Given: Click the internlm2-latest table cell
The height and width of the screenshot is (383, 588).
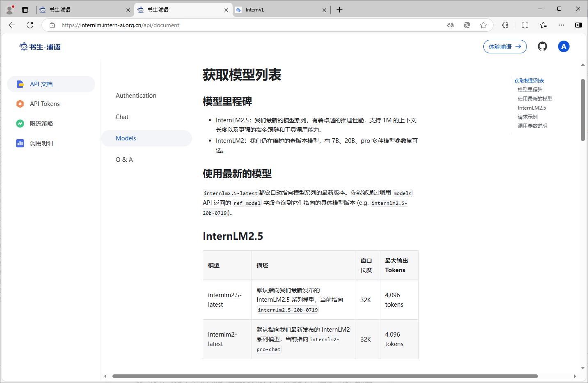Looking at the screenshot, I should [x=227, y=339].
